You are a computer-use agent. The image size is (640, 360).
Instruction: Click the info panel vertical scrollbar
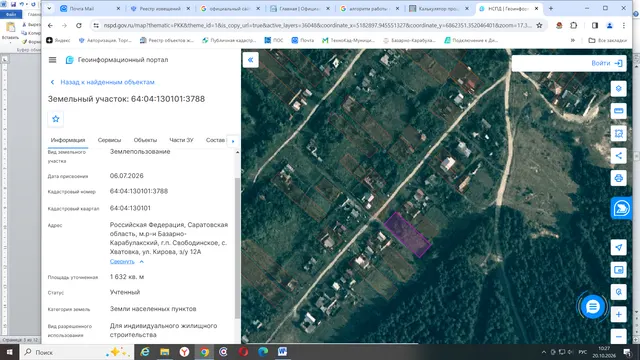(237, 247)
